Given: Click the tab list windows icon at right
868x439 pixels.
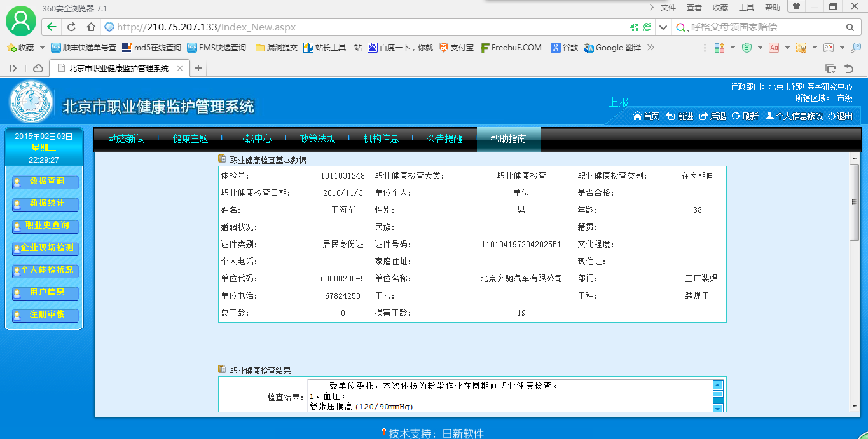Looking at the screenshot, I should (830, 68).
